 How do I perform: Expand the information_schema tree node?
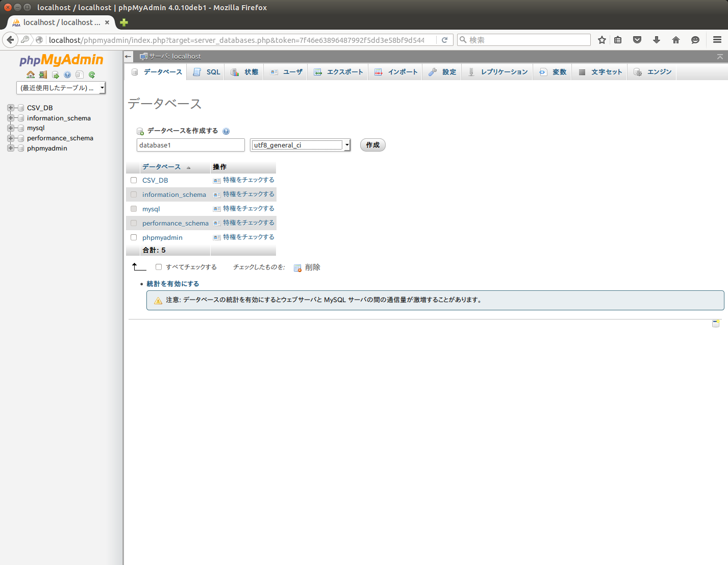point(10,118)
